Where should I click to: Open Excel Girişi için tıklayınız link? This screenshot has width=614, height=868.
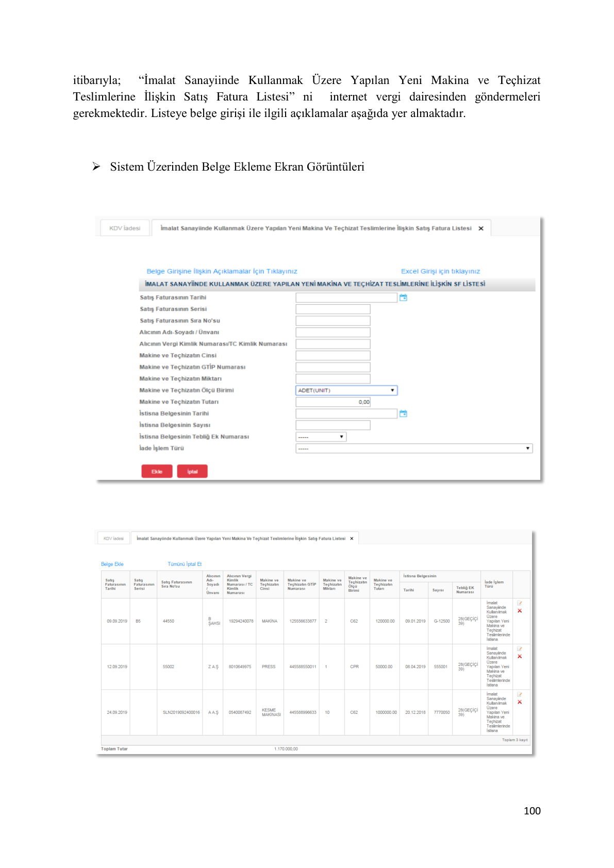[440, 271]
